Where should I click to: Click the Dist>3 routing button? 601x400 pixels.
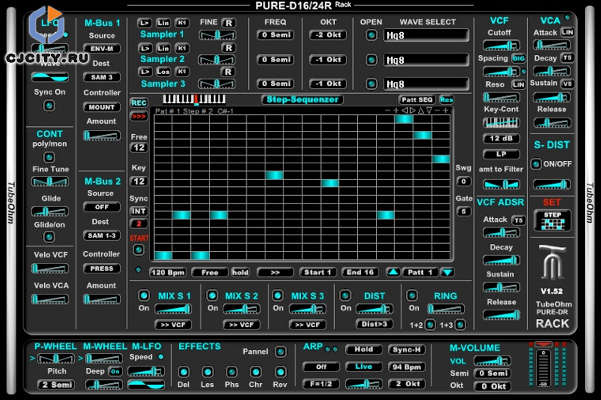click(x=374, y=324)
